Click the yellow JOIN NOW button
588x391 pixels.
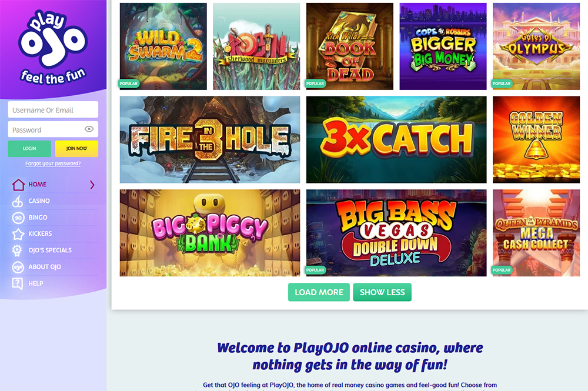(76, 148)
